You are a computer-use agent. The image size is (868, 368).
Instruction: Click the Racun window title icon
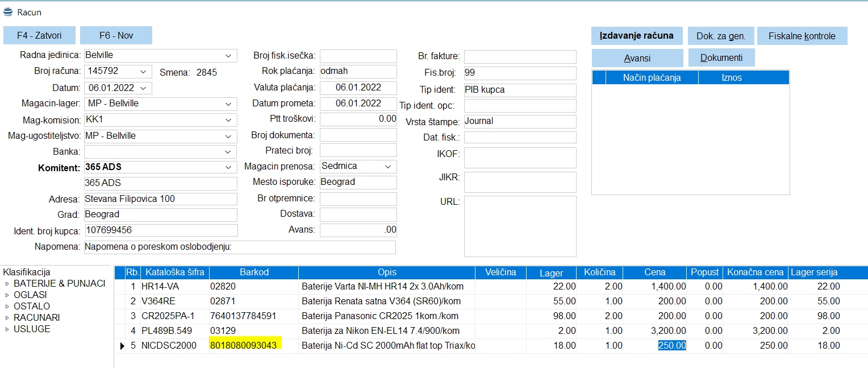pos(8,12)
